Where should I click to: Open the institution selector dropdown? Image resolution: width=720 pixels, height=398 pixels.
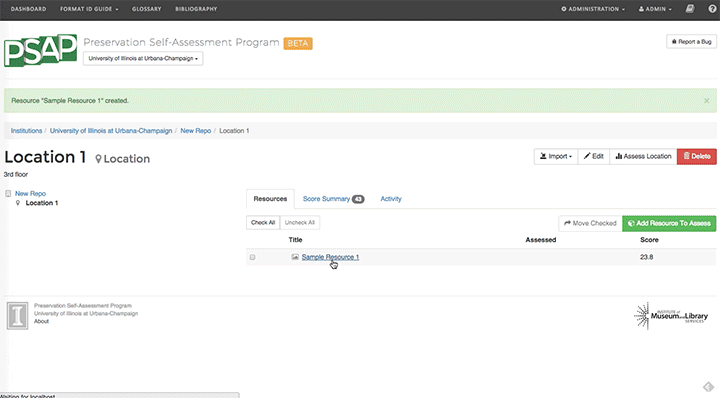(143, 58)
